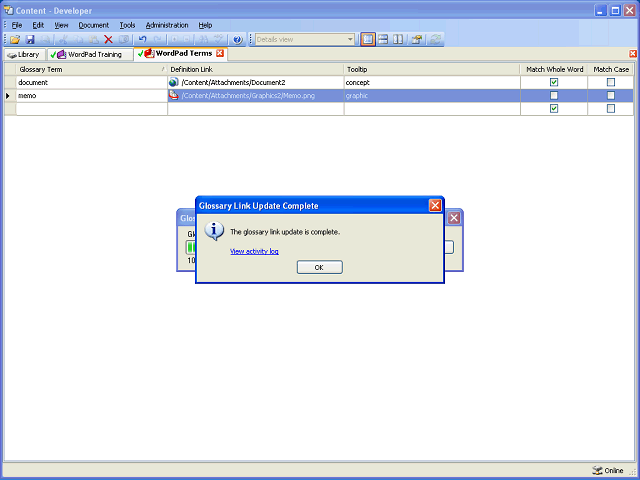Click the 'memo' glossary term cell
The image size is (640, 480).
92,96
